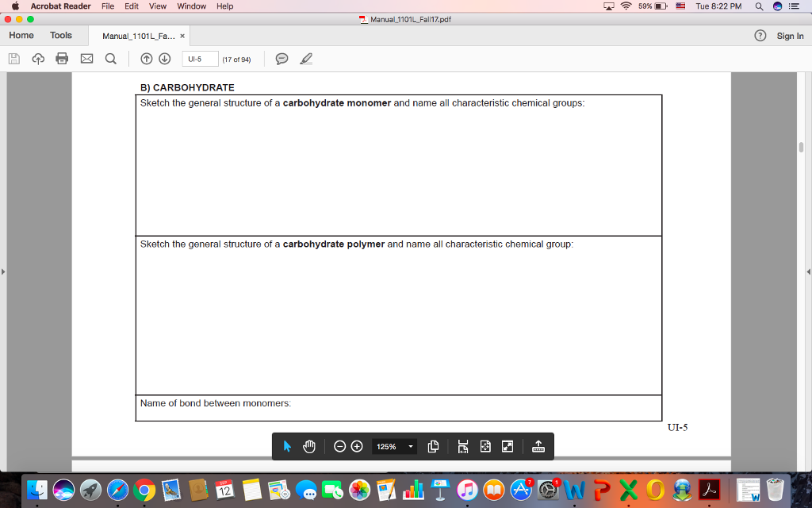This screenshot has width=812, height=508.
Task: Open Acrobat help with question mark button
Action: pos(759,35)
